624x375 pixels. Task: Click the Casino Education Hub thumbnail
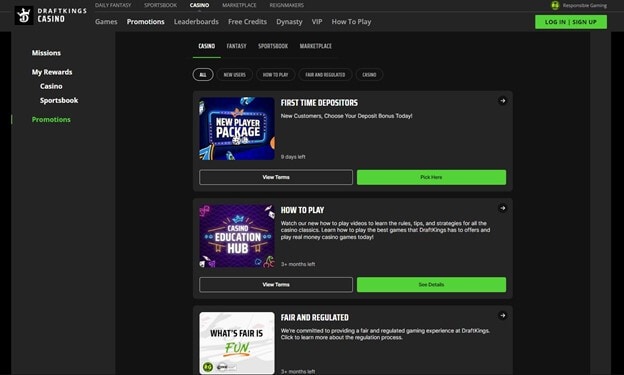237,236
